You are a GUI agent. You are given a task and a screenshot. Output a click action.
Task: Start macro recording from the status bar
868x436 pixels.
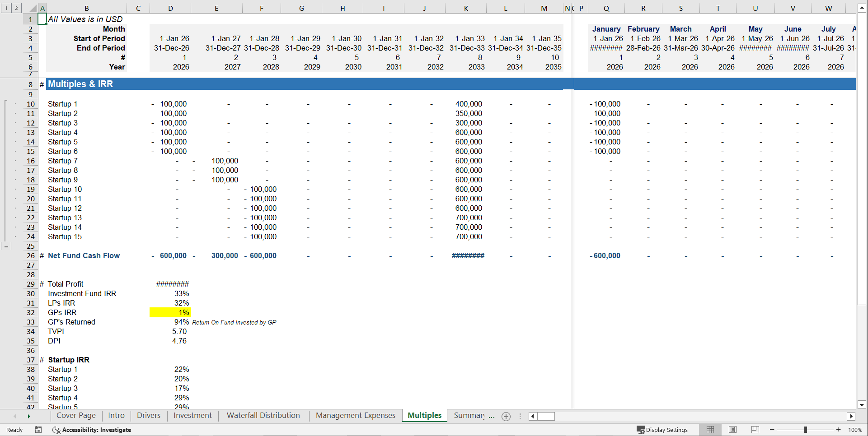point(38,430)
